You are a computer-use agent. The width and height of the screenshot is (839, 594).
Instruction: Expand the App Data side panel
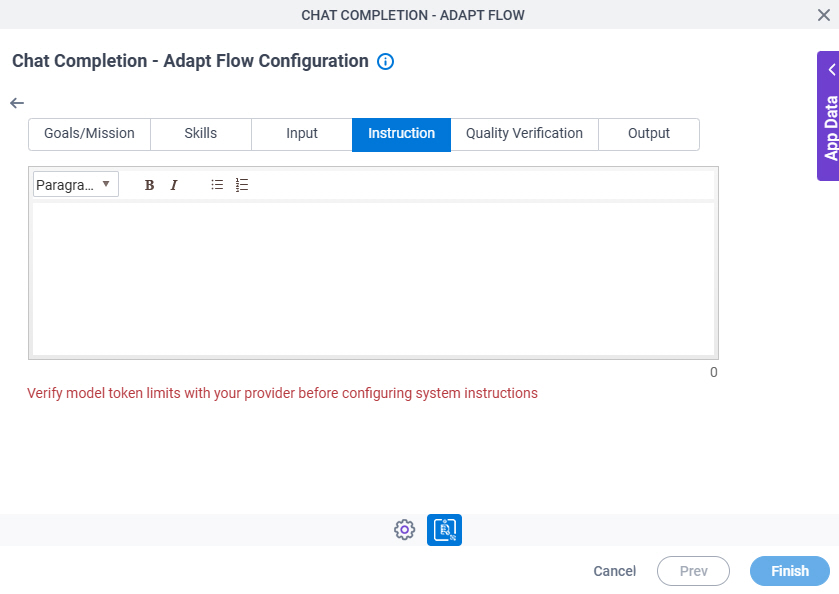pyautogui.click(x=828, y=116)
